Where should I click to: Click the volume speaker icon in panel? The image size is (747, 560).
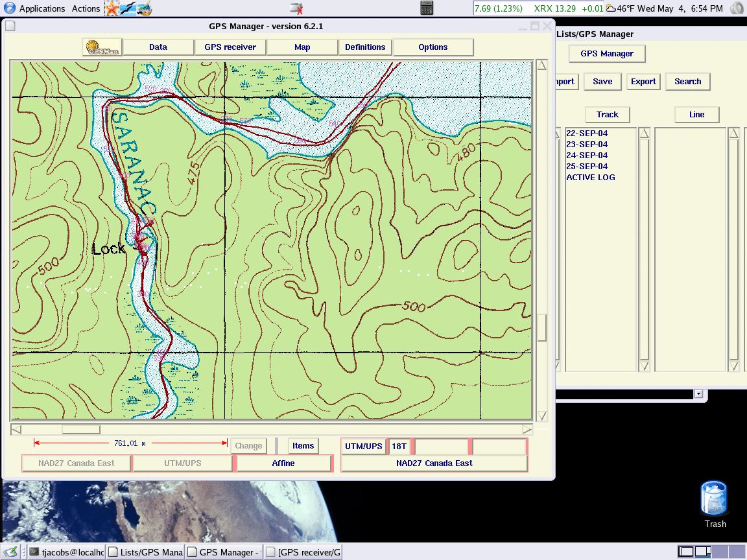click(737, 8)
